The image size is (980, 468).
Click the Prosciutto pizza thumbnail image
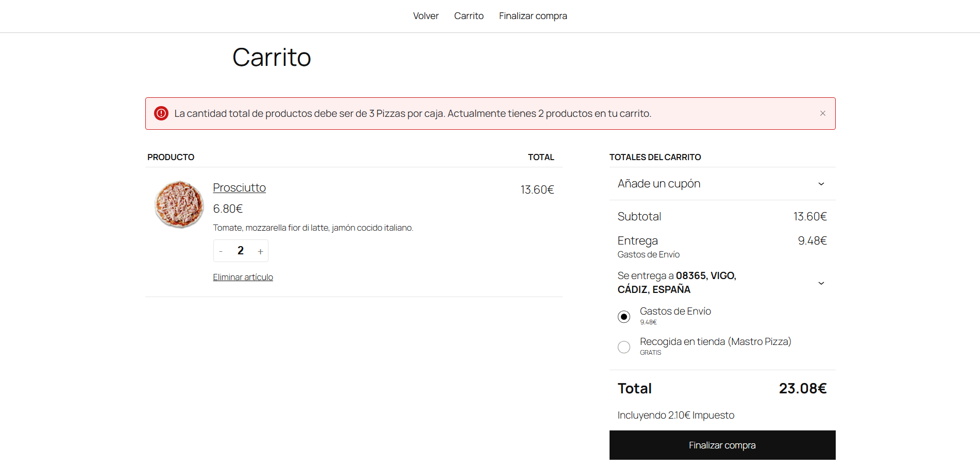click(x=179, y=204)
